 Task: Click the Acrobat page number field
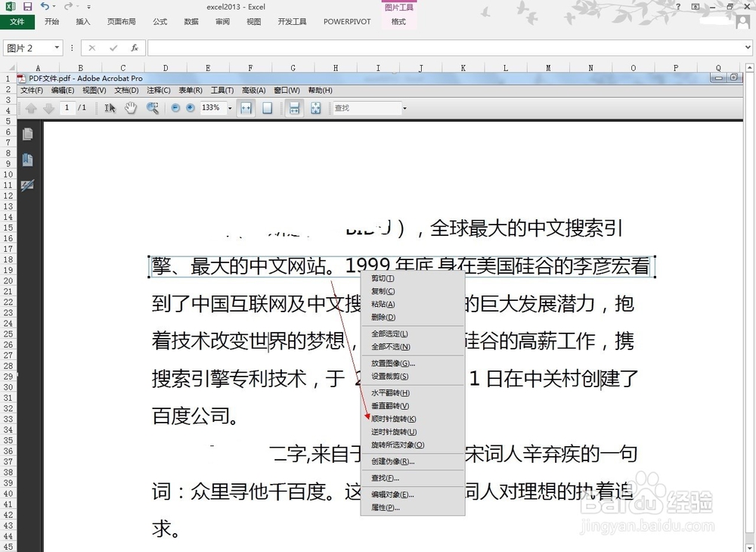coord(67,107)
